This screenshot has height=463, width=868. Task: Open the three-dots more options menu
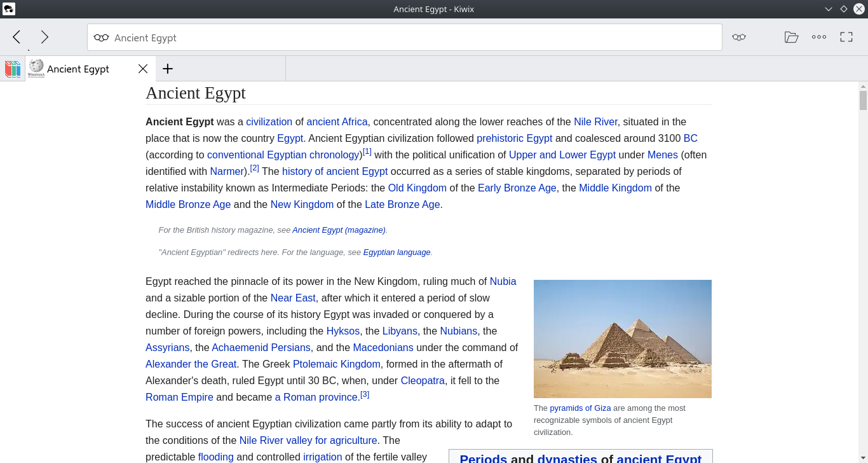pos(819,37)
